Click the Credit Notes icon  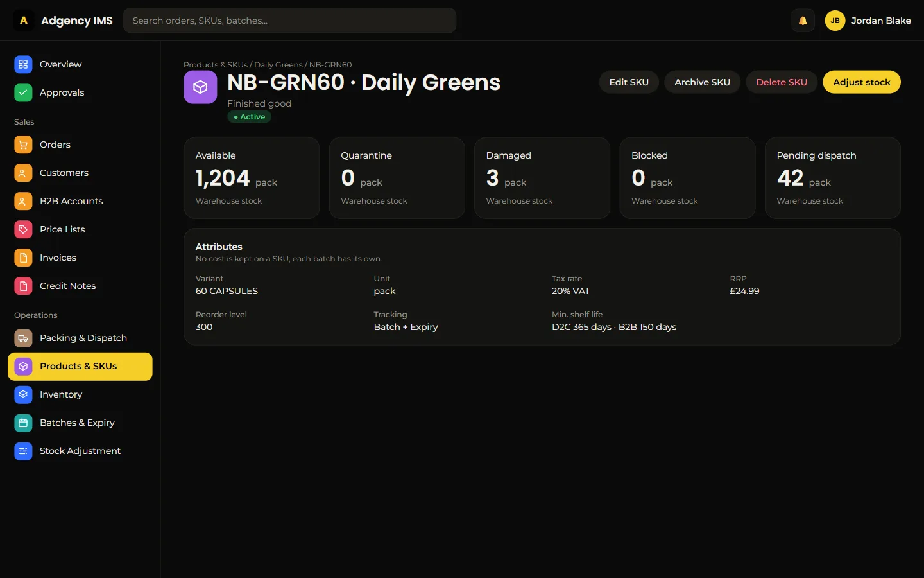click(23, 286)
